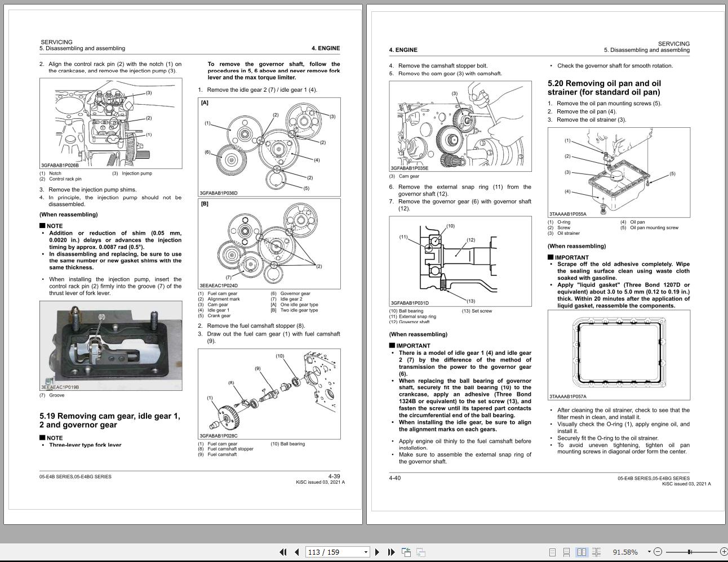Screen dimensions: 728x562
Task: Toggle single page layout
Action: pyautogui.click(x=553, y=551)
